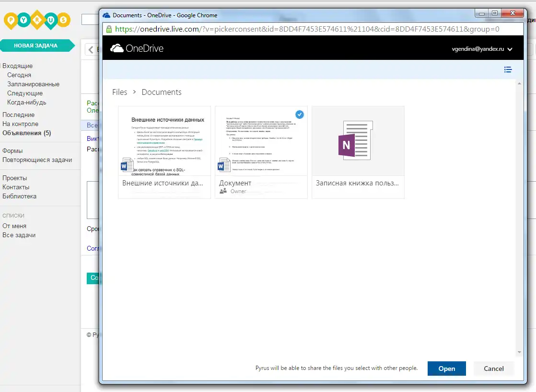
Task: Click the OneDrive cloud logo in header
Action: 117,48
